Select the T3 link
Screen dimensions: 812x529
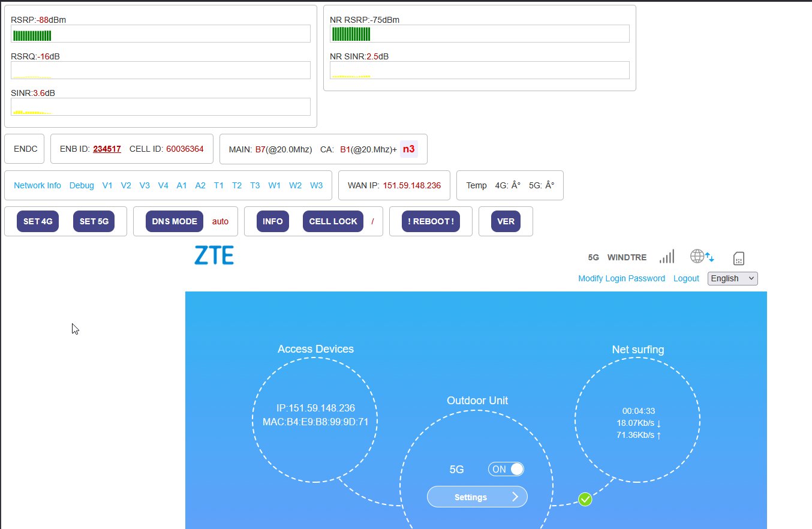click(255, 185)
